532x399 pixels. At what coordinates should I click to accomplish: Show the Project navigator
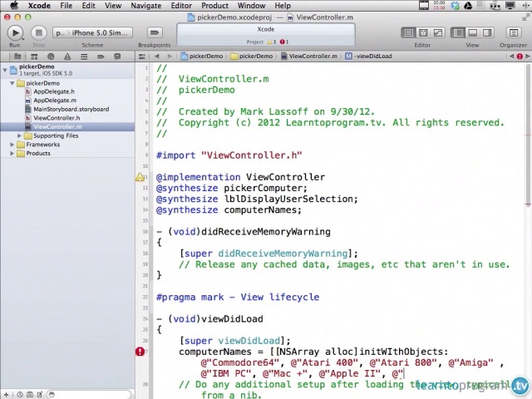click(x=17, y=57)
